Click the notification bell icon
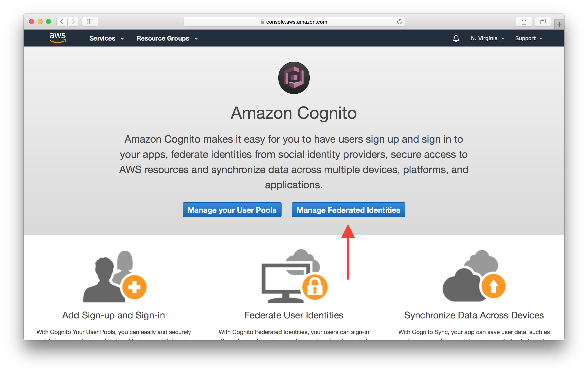This screenshot has width=588, height=374. click(x=456, y=38)
